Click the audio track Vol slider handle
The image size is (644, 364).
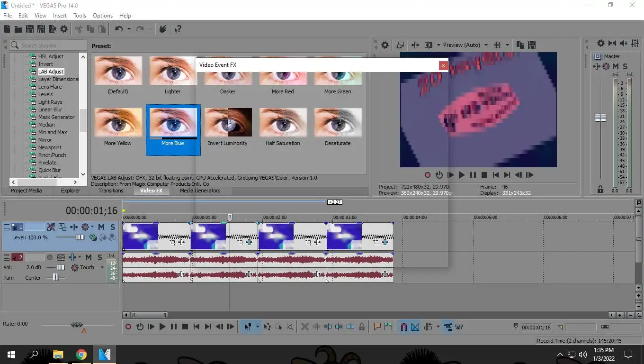click(61, 268)
